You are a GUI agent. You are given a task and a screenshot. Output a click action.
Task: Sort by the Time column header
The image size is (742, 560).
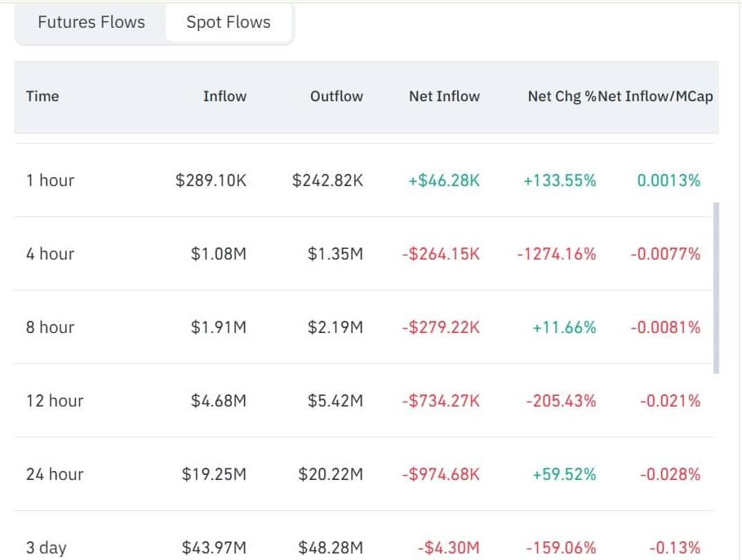point(42,96)
